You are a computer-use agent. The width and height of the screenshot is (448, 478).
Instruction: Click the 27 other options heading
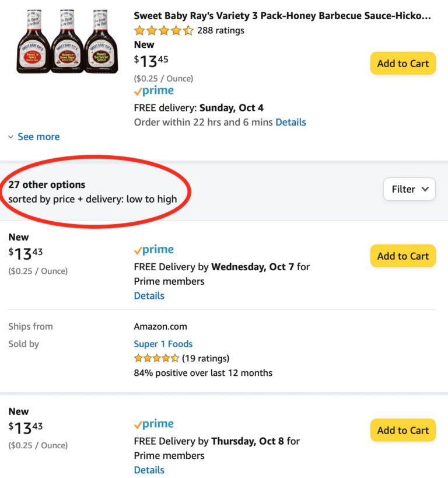[x=47, y=184]
